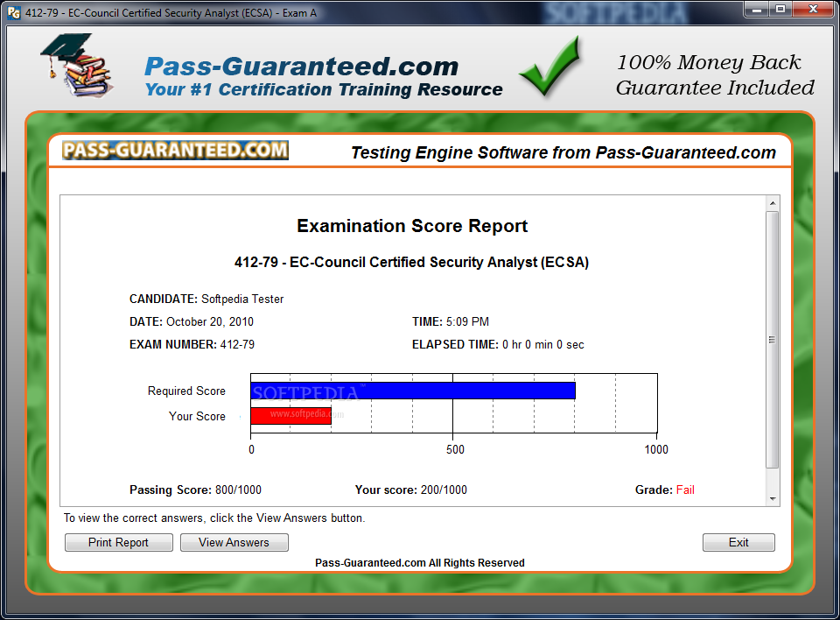Viewport: 840px width, 620px height.
Task: Click the score report scrollbar down arrow
Action: pos(772,499)
